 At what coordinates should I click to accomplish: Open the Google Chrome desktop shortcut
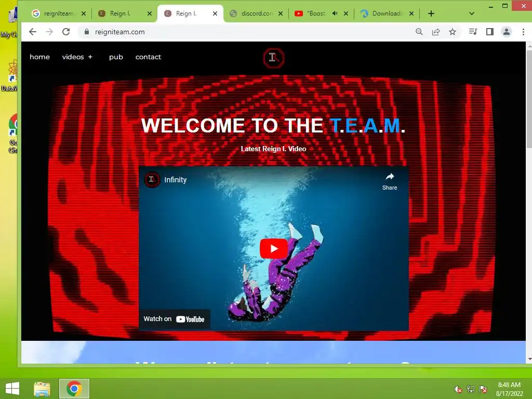[x=13, y=134]
